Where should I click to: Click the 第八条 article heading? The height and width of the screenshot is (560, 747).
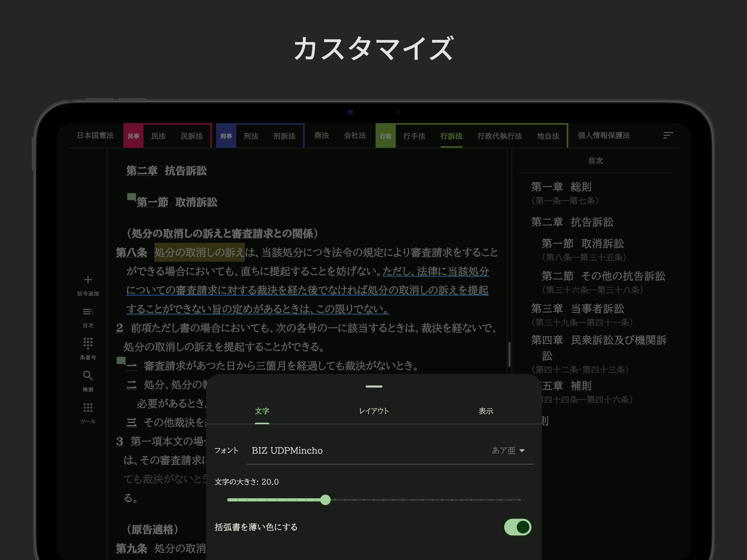pos(131,252)
